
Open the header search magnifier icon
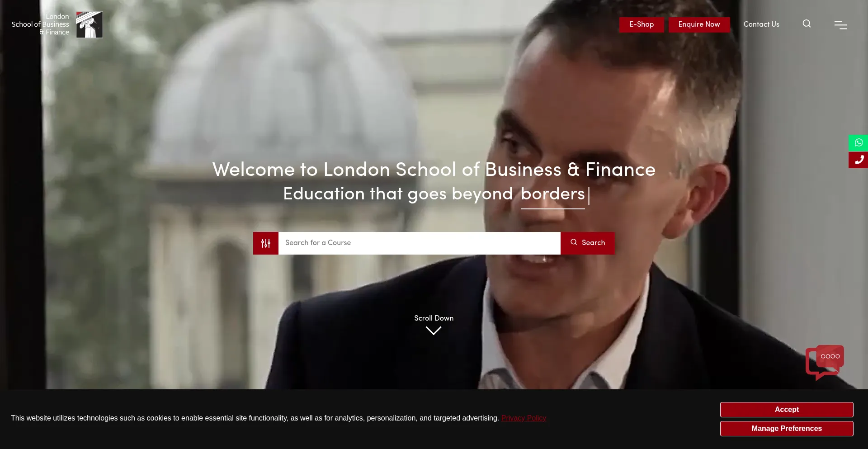(x=807, y=24)
